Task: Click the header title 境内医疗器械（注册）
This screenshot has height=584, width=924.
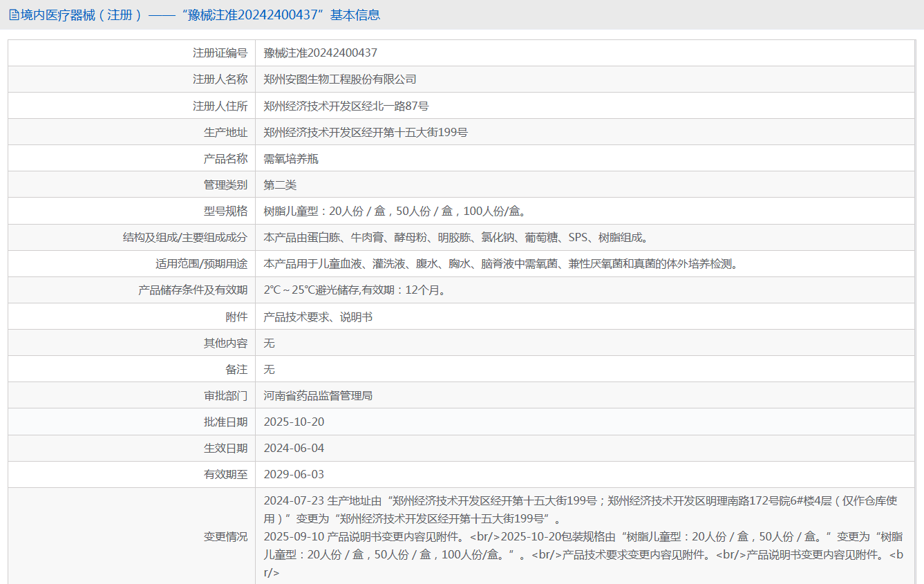Action: coord(82,15)
